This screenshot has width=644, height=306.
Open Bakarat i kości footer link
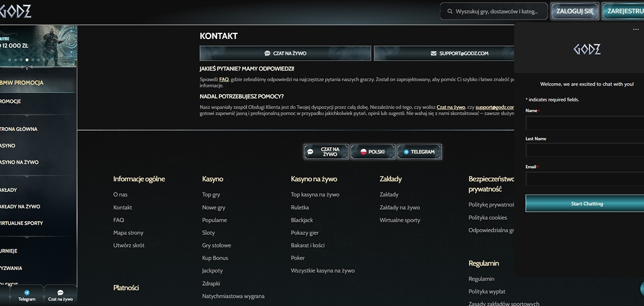click(x=308, y=246)
